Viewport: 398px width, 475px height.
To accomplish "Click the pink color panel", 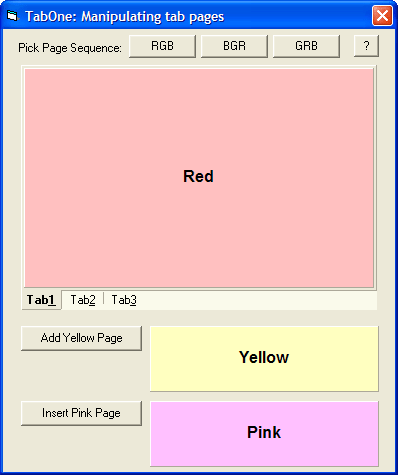I will pyautogui.click(x=264, y=434).
